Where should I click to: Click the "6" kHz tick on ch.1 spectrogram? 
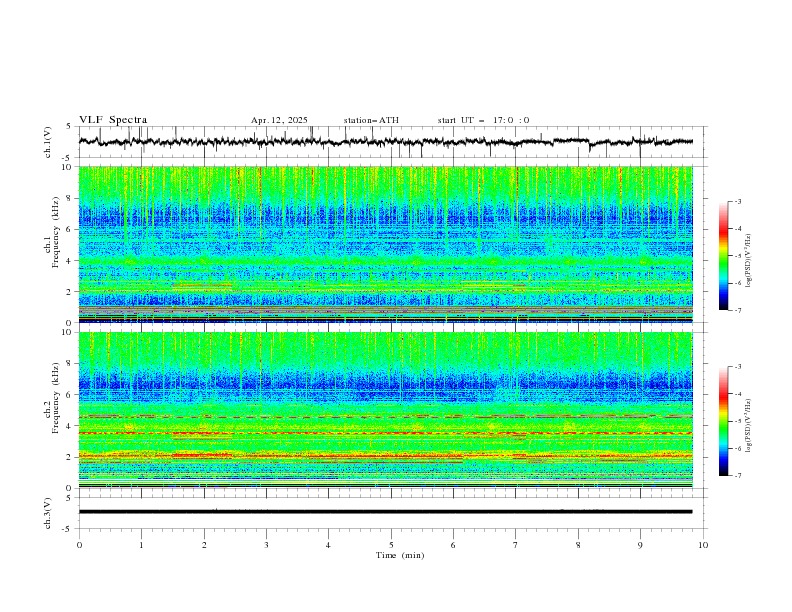70,229
